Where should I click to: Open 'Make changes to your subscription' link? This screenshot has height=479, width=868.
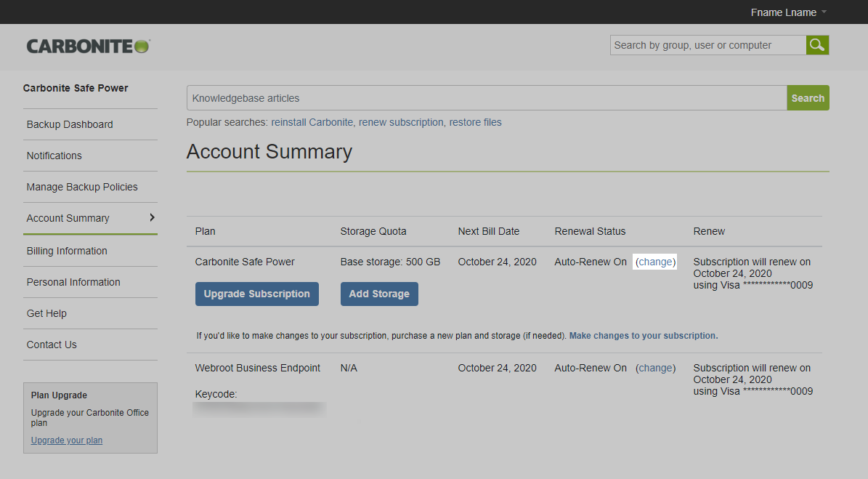[x=643, y=336]
